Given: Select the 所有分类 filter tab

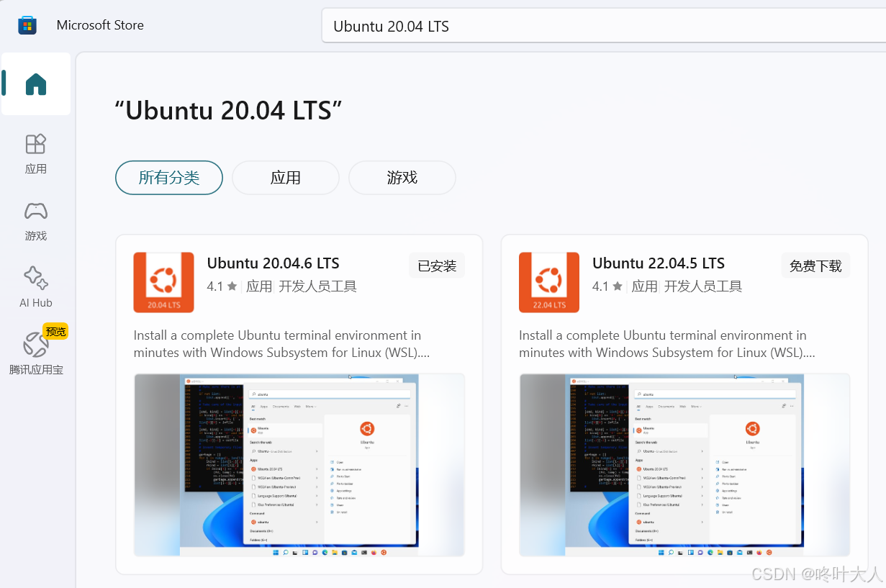Looking at the screenshot, I should 169,178.
